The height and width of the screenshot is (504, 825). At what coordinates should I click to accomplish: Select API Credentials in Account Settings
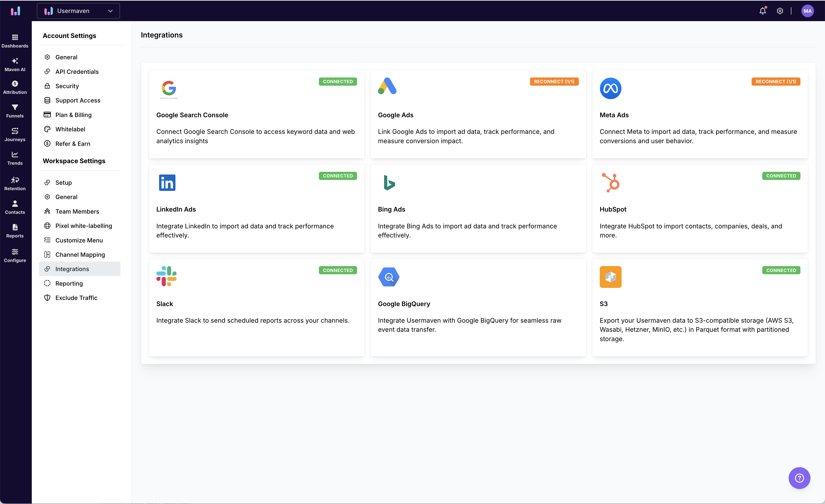click(77, 72)
